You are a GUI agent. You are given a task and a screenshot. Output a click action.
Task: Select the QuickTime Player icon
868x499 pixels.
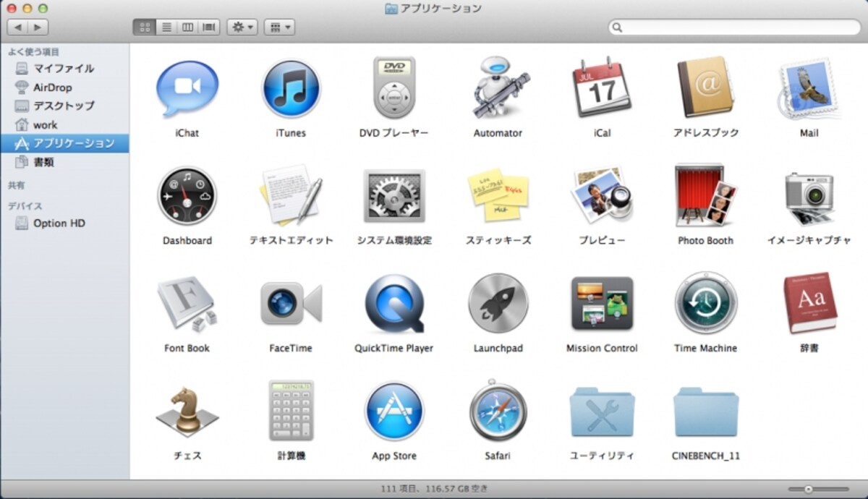tap(394, 304)
